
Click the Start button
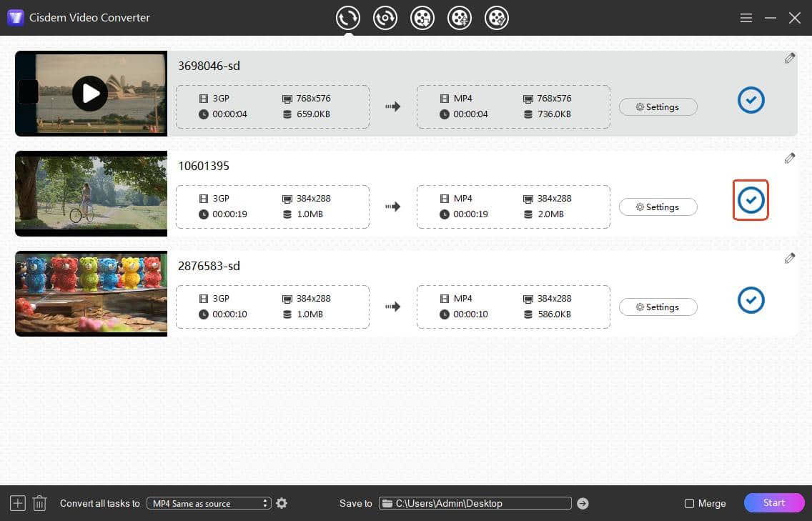coord(773,502)
